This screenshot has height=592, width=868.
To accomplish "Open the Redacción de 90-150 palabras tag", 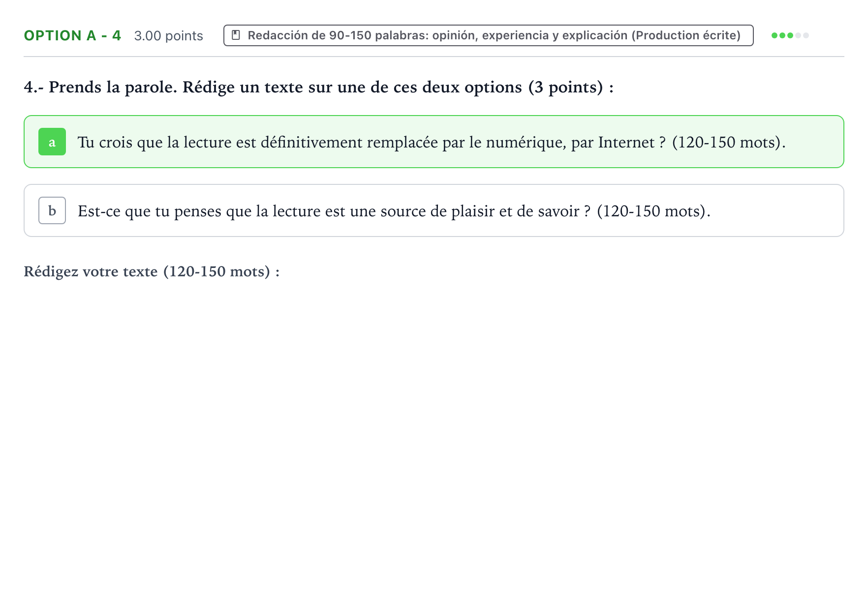I will coord(488,35).
